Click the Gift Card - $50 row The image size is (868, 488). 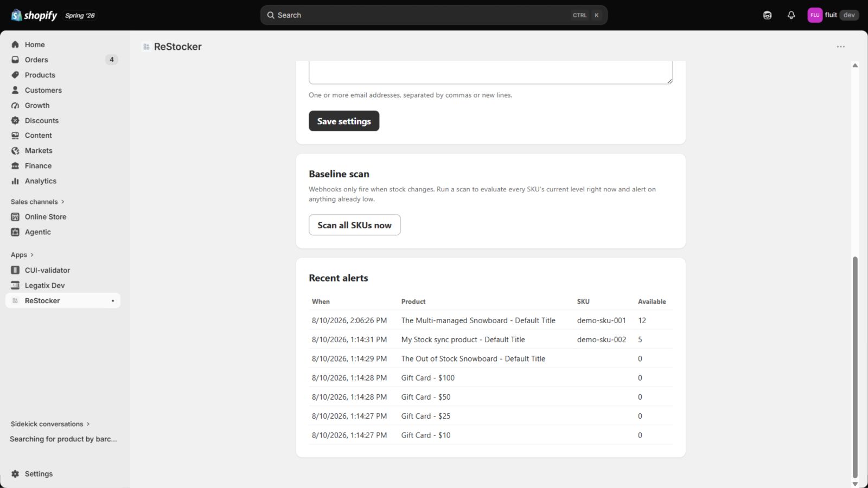pyautogui.click(x=490, y=397)
